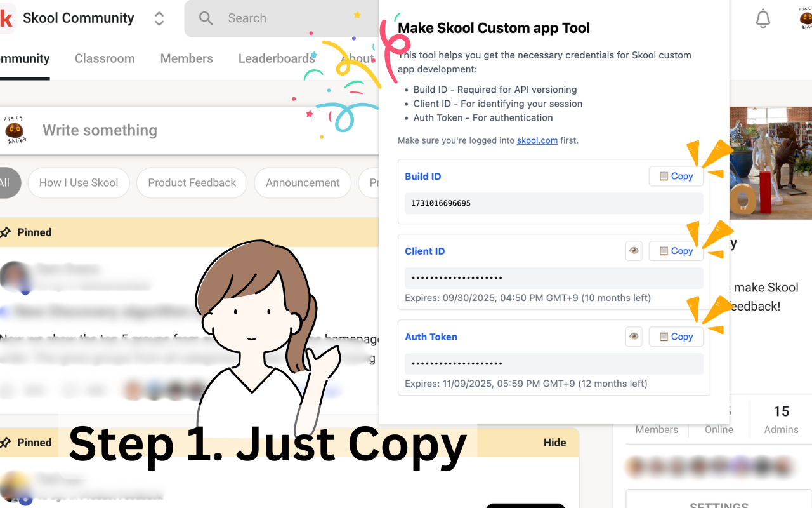
Task: Click the Make Skool Custom app Tool title
Action: [x=494, y=28]
